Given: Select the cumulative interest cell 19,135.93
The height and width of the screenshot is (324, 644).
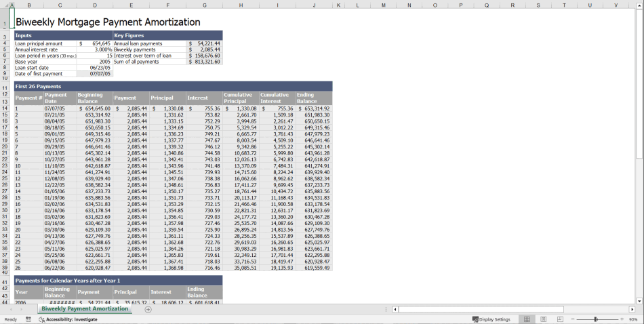Looking at the screenshot, I should [277, 268].
